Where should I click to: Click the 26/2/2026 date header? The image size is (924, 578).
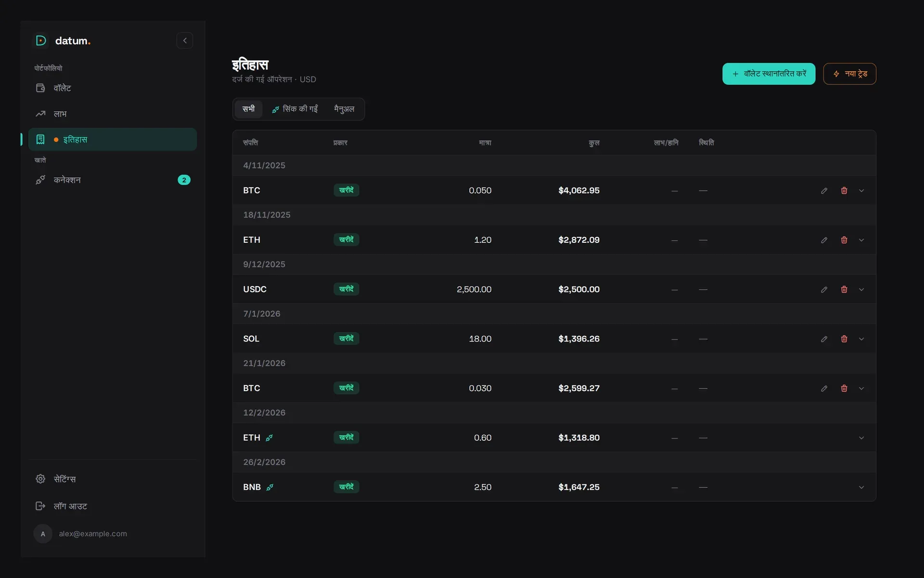(x=264, y=462)
